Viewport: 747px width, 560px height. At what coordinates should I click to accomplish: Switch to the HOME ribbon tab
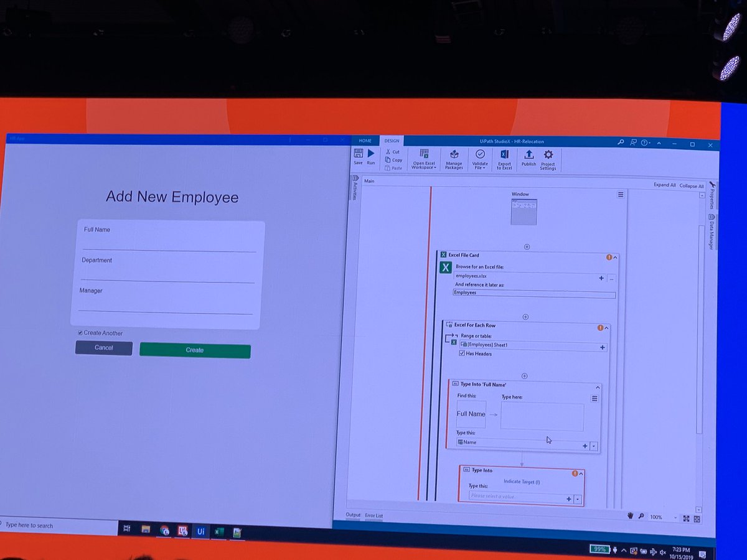(x=365, y=141)
